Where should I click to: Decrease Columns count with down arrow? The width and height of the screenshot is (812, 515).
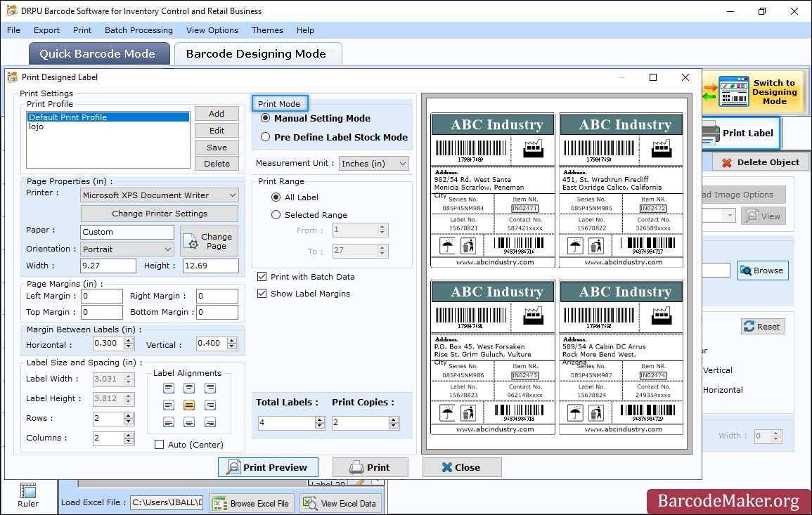click(129, 441)
